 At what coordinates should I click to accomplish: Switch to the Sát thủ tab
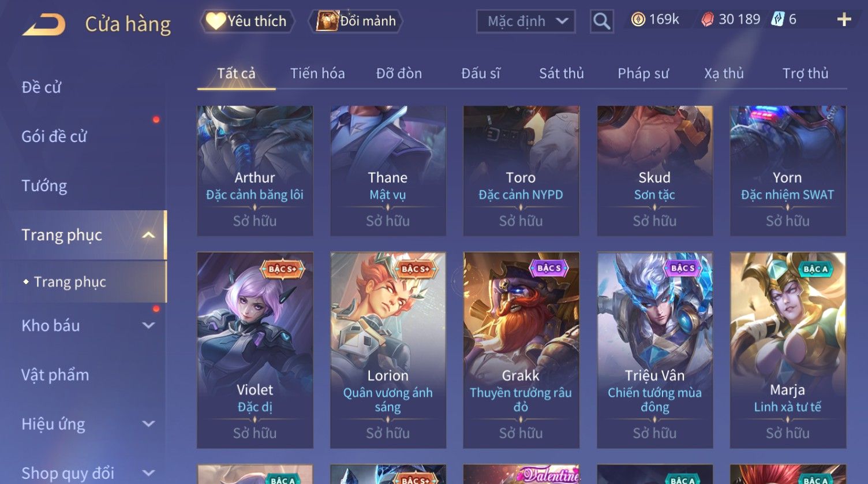click(x=562, y=73)
